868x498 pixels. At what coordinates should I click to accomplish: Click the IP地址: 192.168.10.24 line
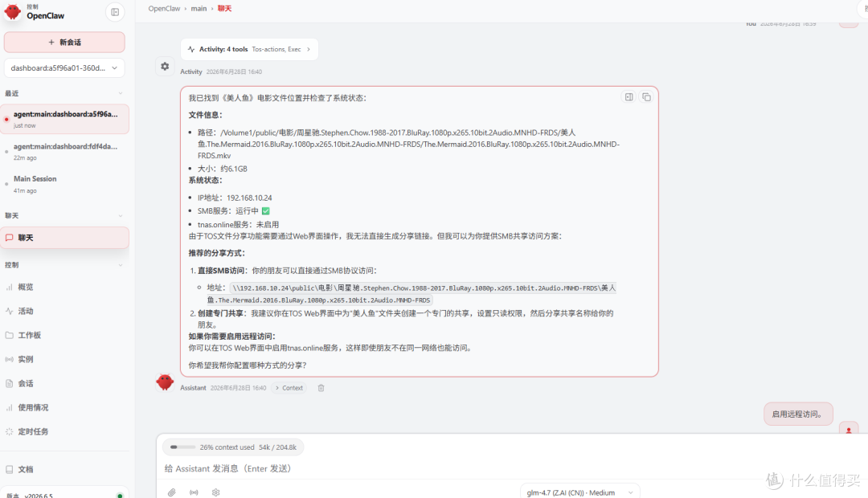point(235,198)
